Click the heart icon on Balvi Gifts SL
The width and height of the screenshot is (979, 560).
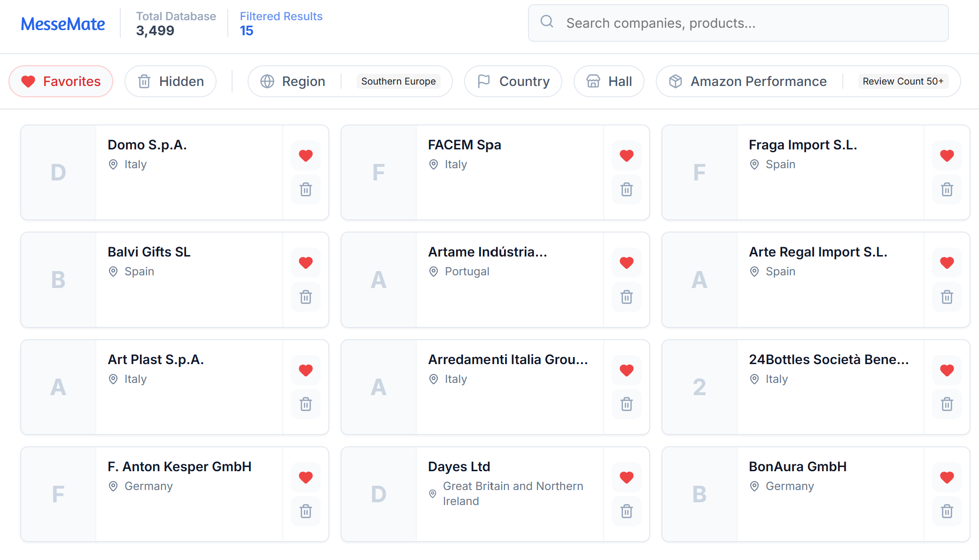pyautogui.click(x=305, y=262)
